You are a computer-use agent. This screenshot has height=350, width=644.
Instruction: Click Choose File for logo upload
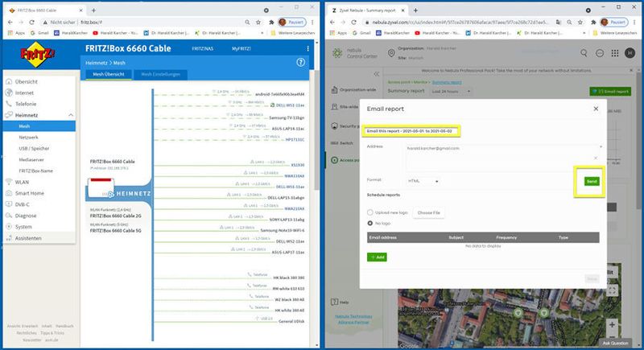[428, 212]
